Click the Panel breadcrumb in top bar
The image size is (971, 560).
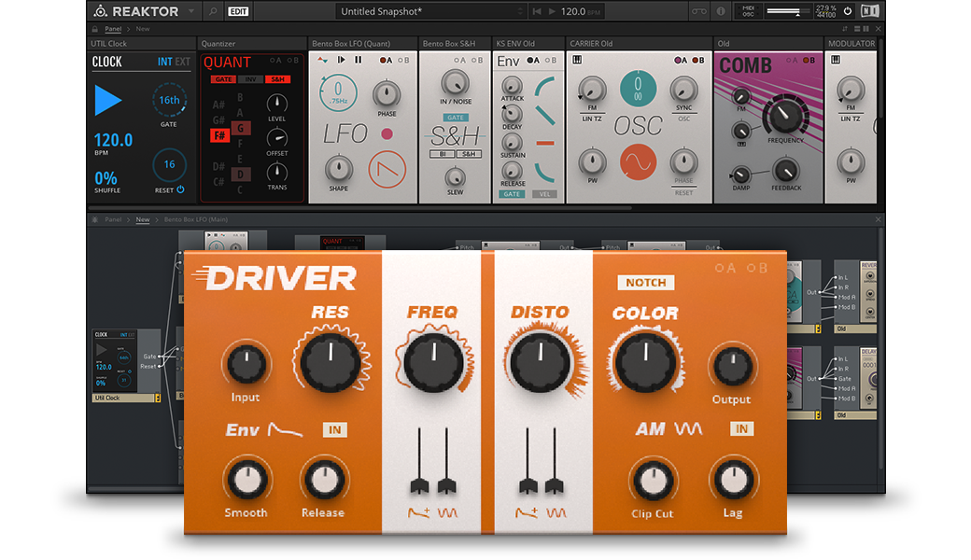click(113, 29)
